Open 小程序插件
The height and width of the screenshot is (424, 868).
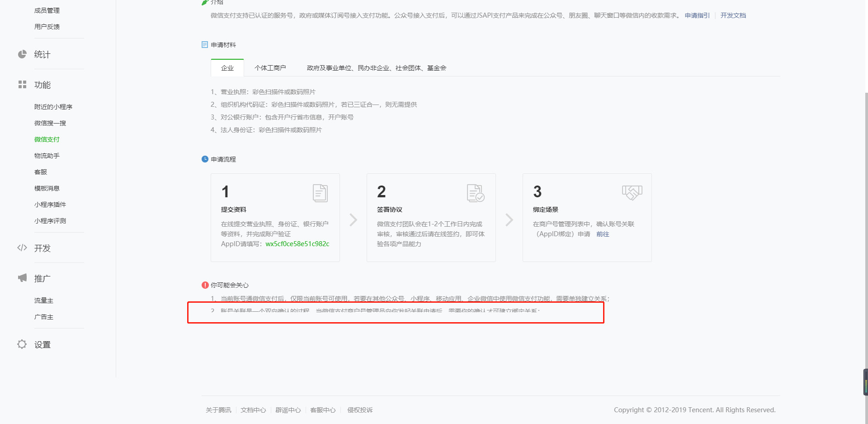click(50, 205)
